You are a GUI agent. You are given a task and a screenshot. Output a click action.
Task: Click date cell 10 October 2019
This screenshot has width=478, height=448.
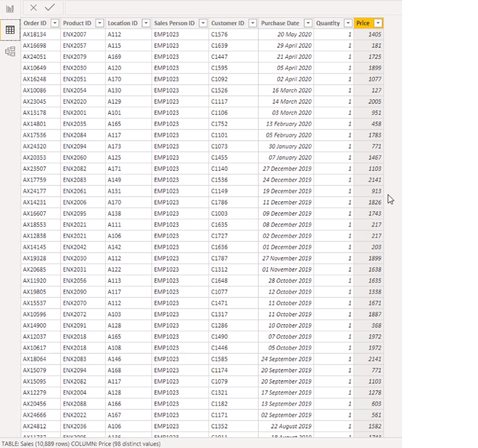[286, 325]
